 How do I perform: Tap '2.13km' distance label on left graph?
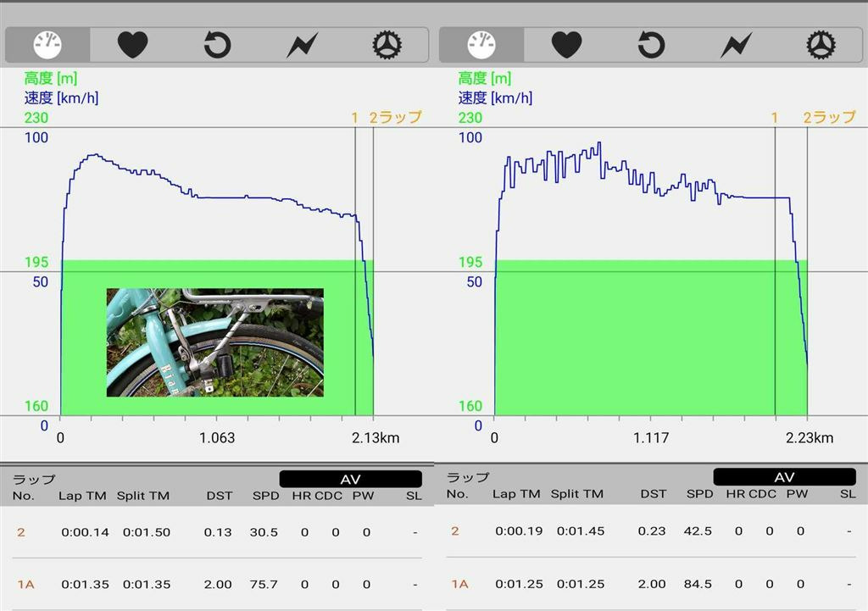point(376,438)
